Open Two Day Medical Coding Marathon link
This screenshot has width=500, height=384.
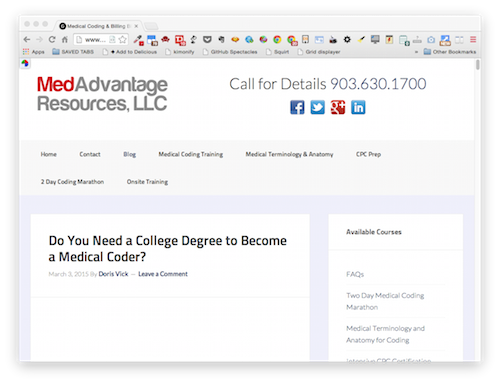coord(385,301)
